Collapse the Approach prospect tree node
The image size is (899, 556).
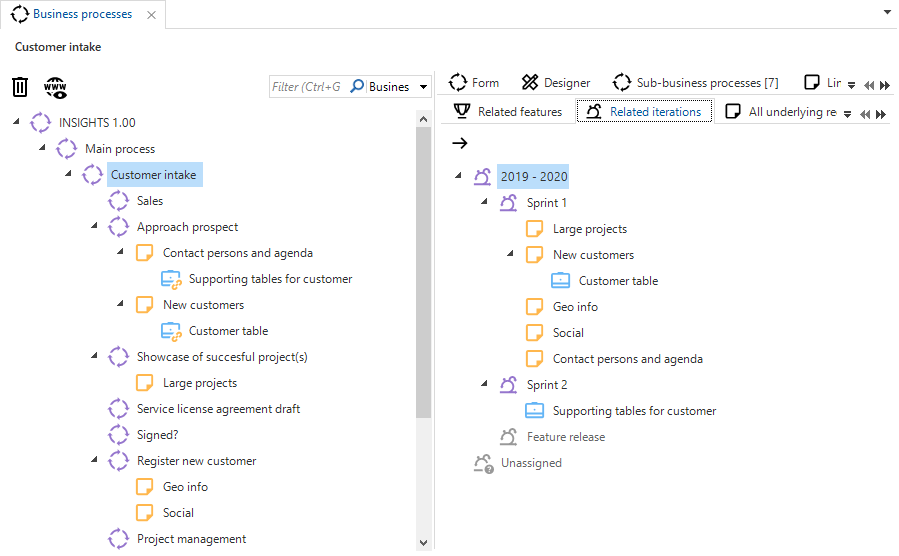point(95,227)
